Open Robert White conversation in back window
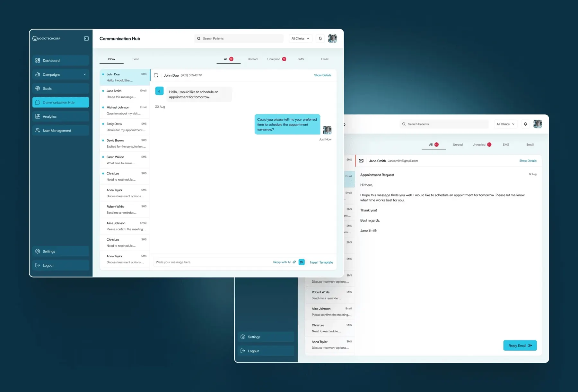Screen dimensions: 578x392 click(330, 295)
